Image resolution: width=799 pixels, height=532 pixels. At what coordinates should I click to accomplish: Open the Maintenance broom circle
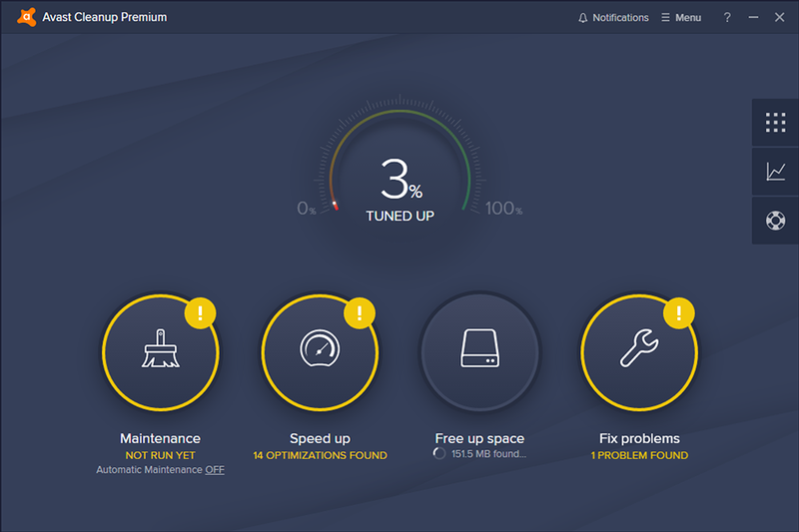[161, 352]
